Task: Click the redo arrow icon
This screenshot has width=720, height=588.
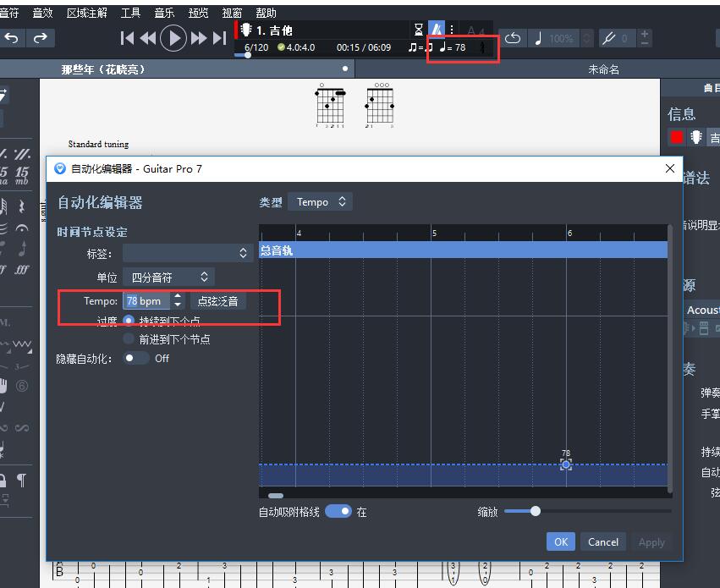Action: (x=40, y=38)
